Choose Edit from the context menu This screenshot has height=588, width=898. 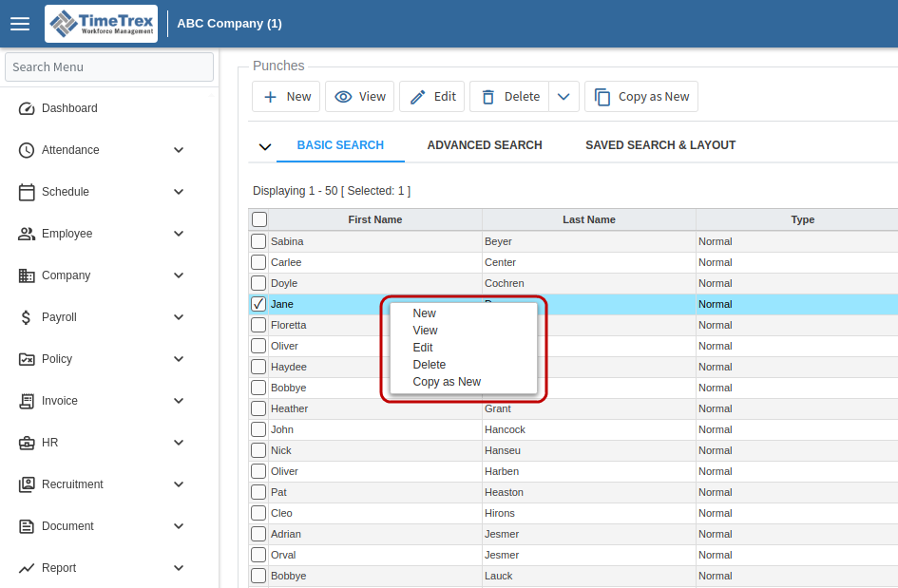coord(464,348)
